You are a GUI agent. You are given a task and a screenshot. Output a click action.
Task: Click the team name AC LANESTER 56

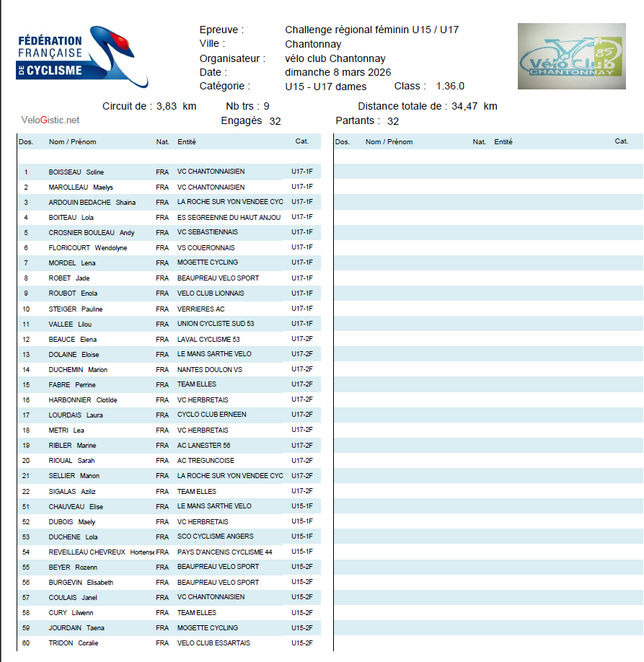coord(204,446)
